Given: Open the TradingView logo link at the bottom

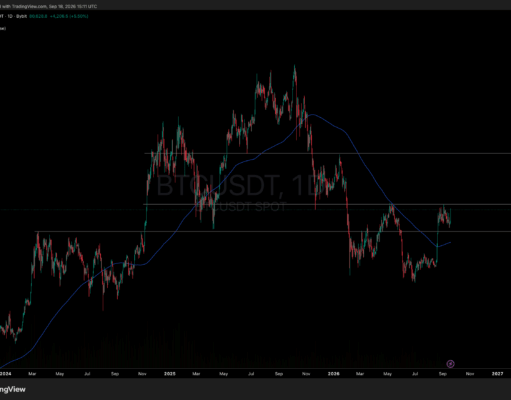Looking at the screenshot, I should [x=12, y=389].
